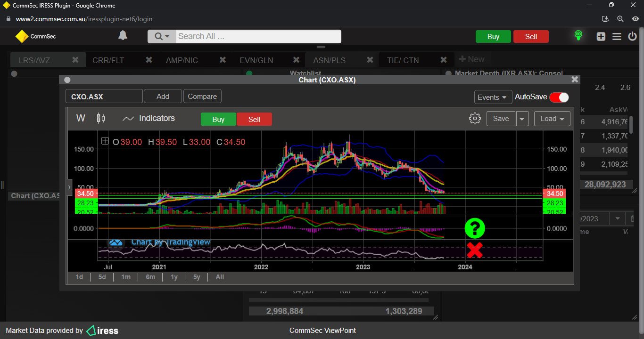This screenshot has width=644, height=339.
Task: Expand the Events dropdown
Action: (x=493, y=97)
